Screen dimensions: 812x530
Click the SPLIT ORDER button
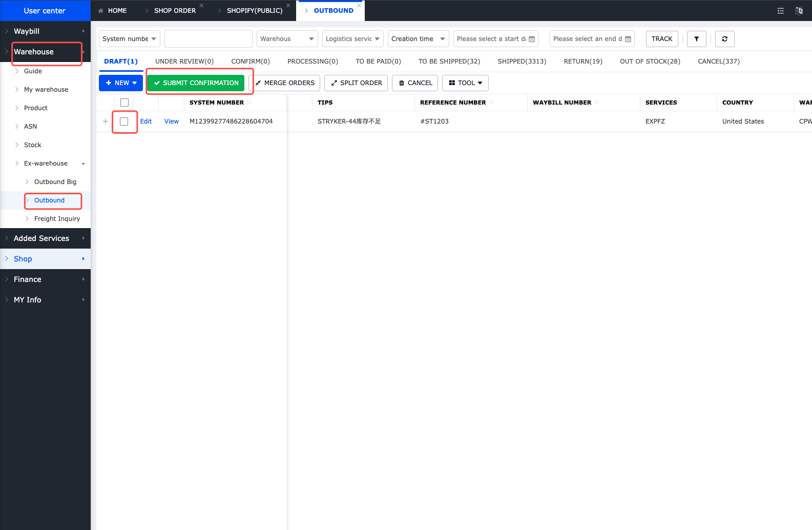coord(356,83)
